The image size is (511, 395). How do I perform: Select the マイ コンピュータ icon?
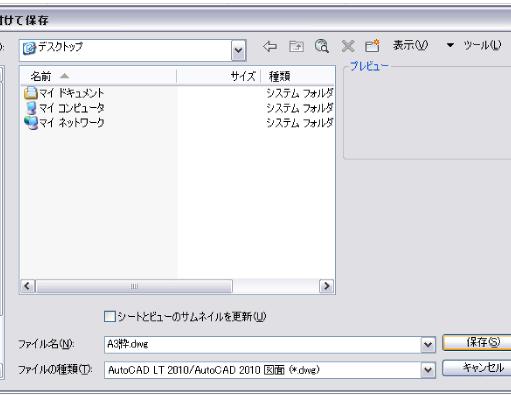click(30, 108)
